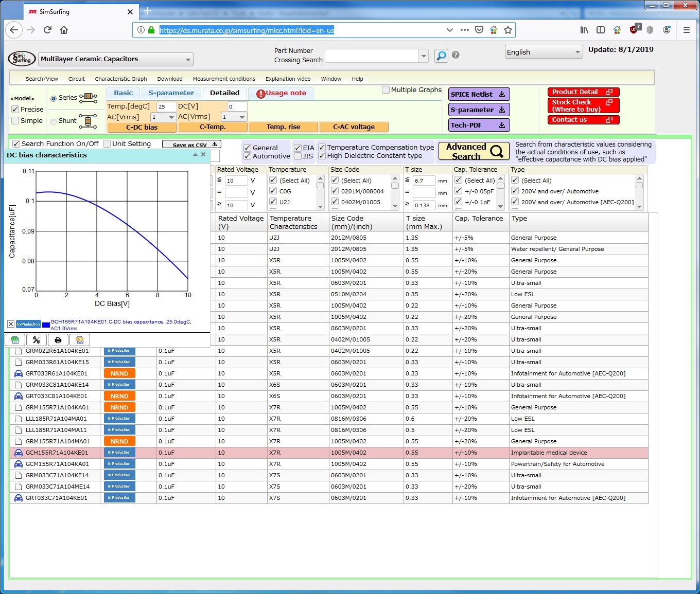Image resolution: width=700 pixels, height=594 pixels.
Task: Click the C-DC bias button
Action: [142, 127]
